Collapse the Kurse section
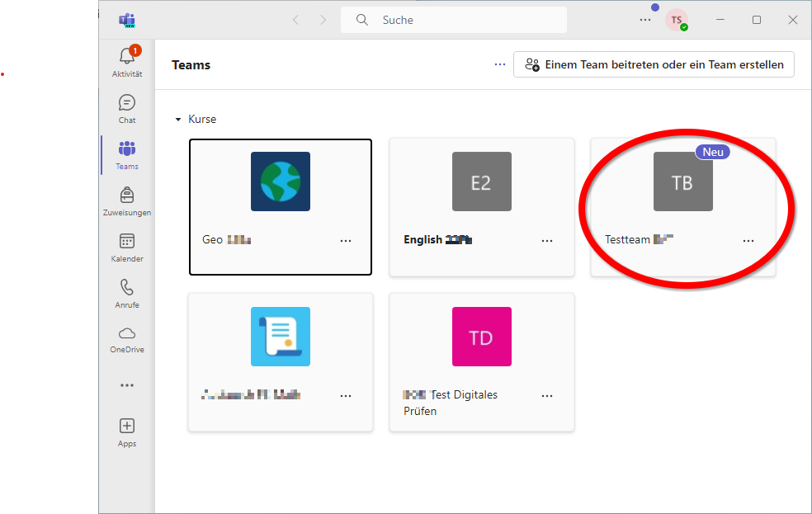The height and width of the screenshot is (514, 812). tap(178, 119)
